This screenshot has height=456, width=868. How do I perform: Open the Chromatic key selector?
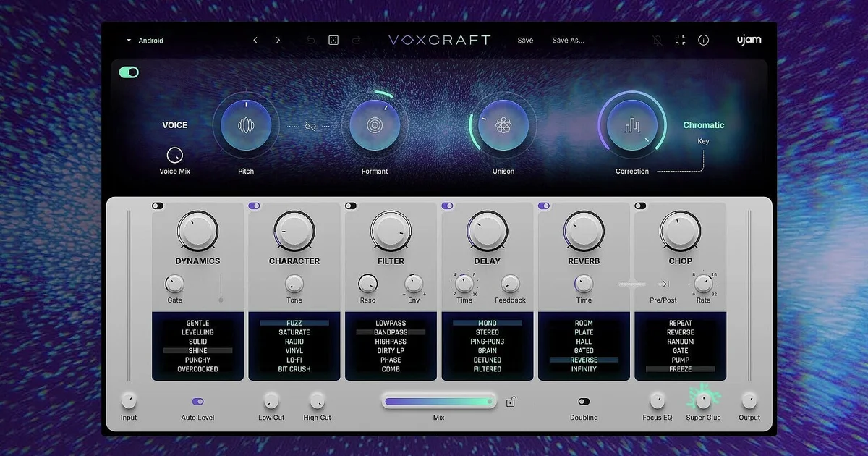pyautogui.click(x=703, y=125)
